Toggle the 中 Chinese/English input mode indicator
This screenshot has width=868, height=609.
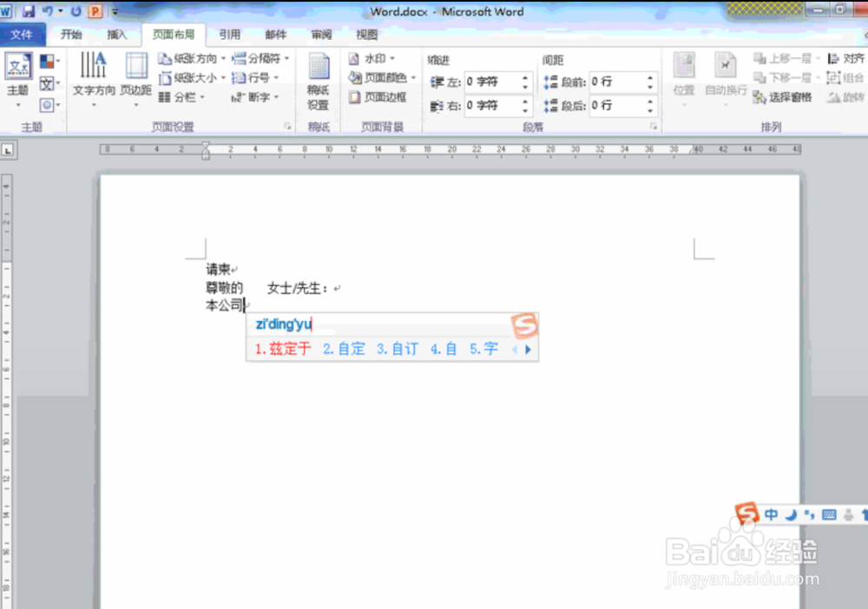771,514
